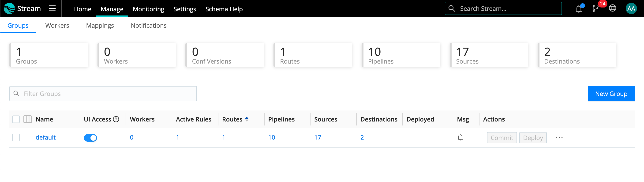Click the Pipelines summary card
This screenshot has width=644, height=182.
pyautogui.click(x=401, y=55)
